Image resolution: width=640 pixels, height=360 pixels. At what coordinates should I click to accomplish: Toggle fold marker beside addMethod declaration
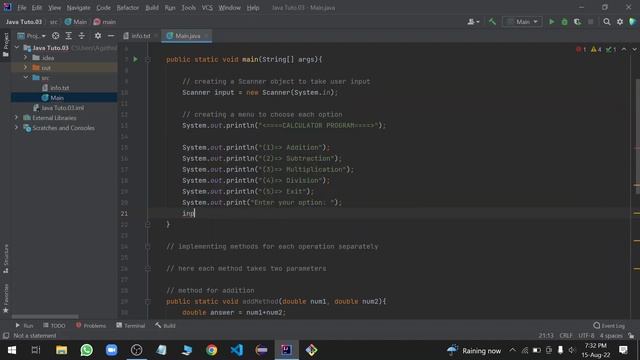(x=148, y=302)
